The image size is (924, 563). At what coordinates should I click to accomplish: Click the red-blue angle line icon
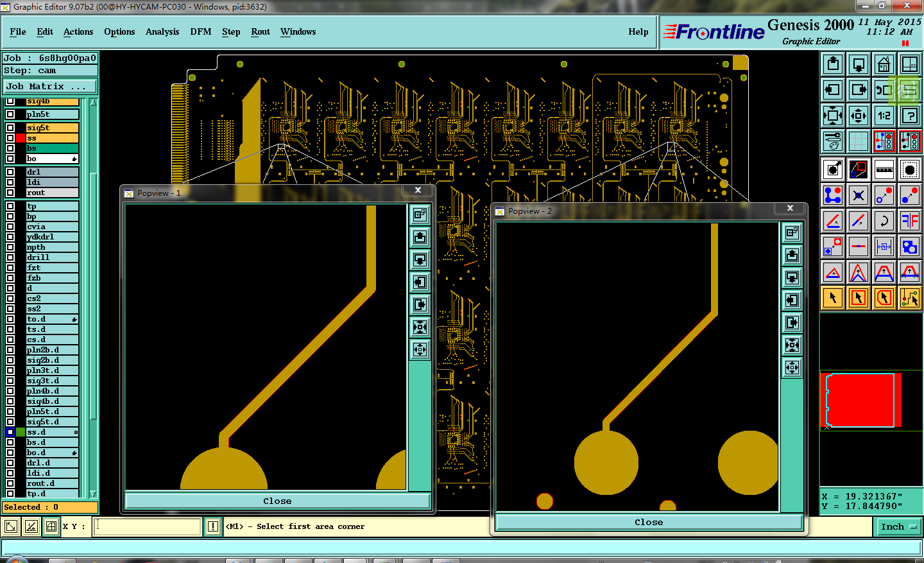tap(833, 221)
